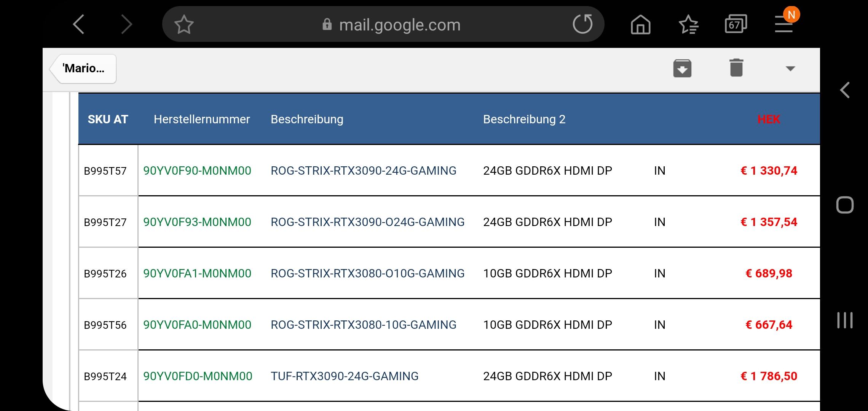The image size is (868, 411).
Task: Open the tab switcher showing 67 tabs
Action: tap(736, 25)
